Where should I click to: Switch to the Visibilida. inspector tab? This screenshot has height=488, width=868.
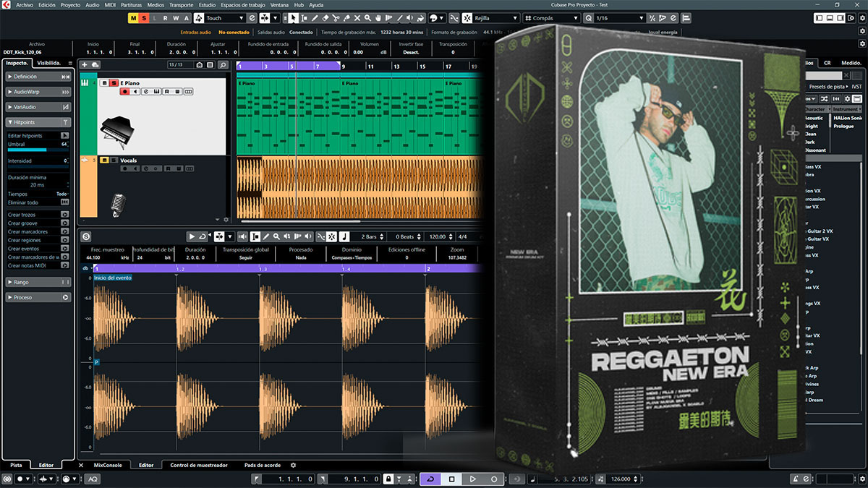coord(50,63)
